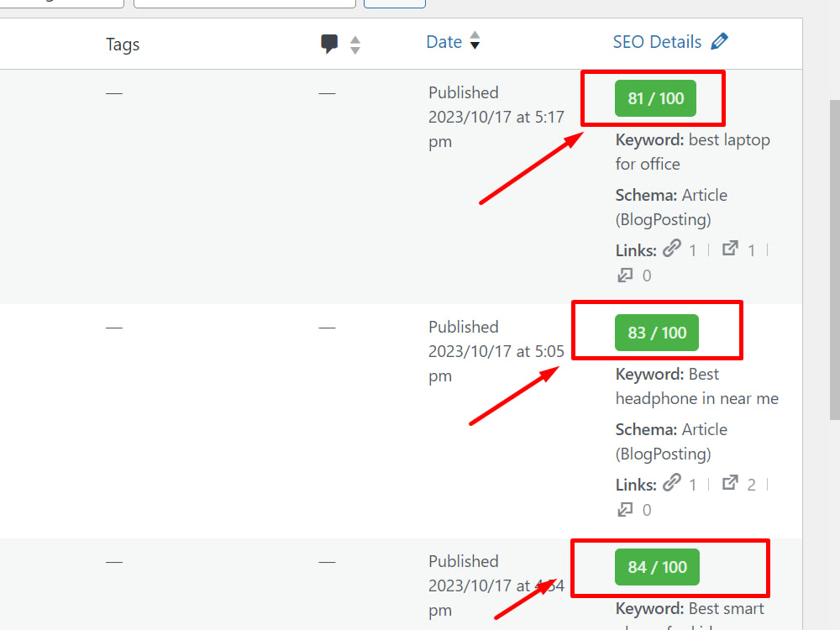Viewport: 840px width, 630px height.
Task: Click Schema Article (BlogPosting) for best laptop post
Action: point(671,207)
